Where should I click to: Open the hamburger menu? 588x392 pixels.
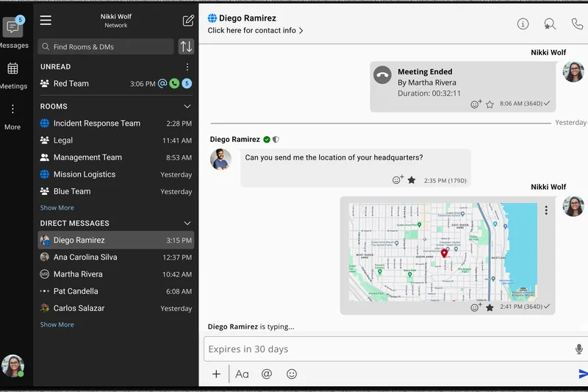[x=46, y=21]
